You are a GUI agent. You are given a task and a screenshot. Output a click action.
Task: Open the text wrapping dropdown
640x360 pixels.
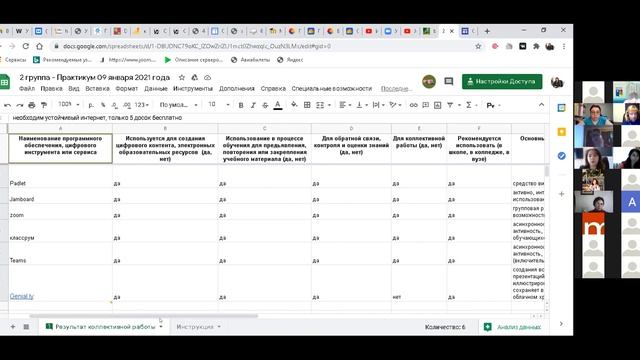[x=379, y=105]
